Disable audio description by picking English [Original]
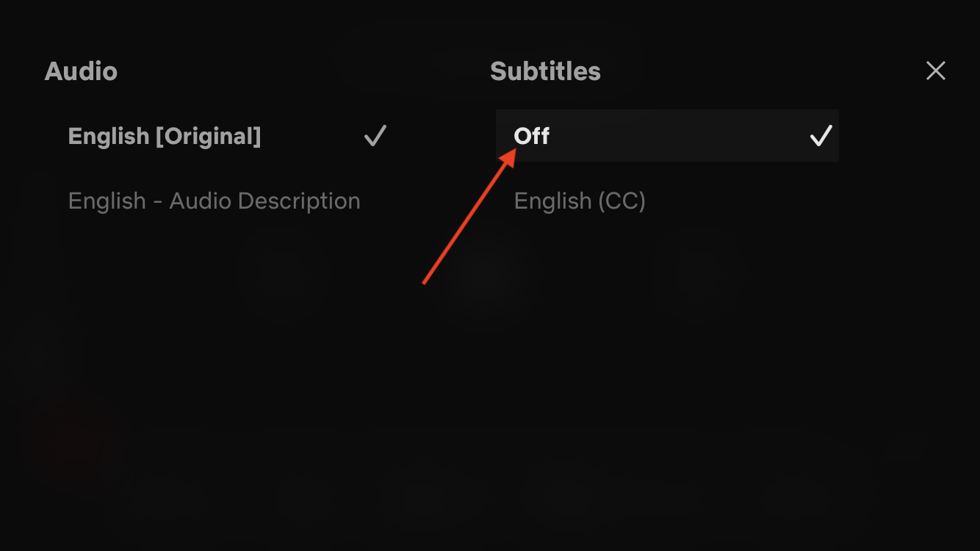Viewport: 980px width, 551px height. (x=165, y=135)
